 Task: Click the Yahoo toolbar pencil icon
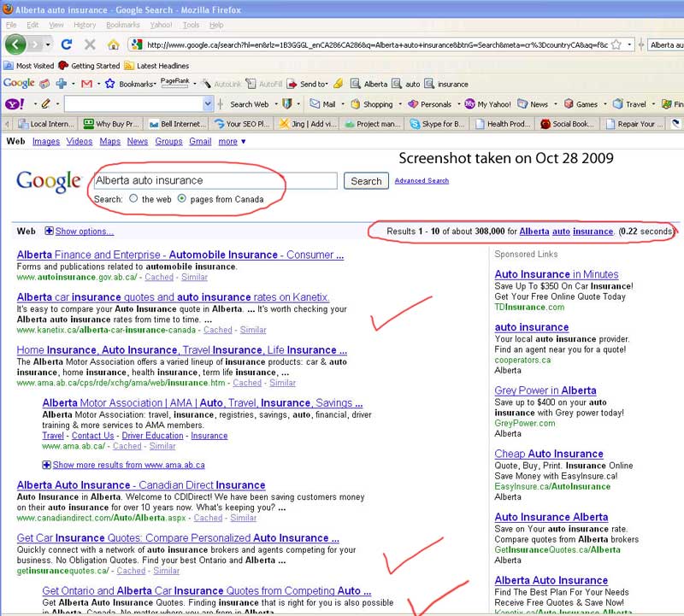click(46, 103)
